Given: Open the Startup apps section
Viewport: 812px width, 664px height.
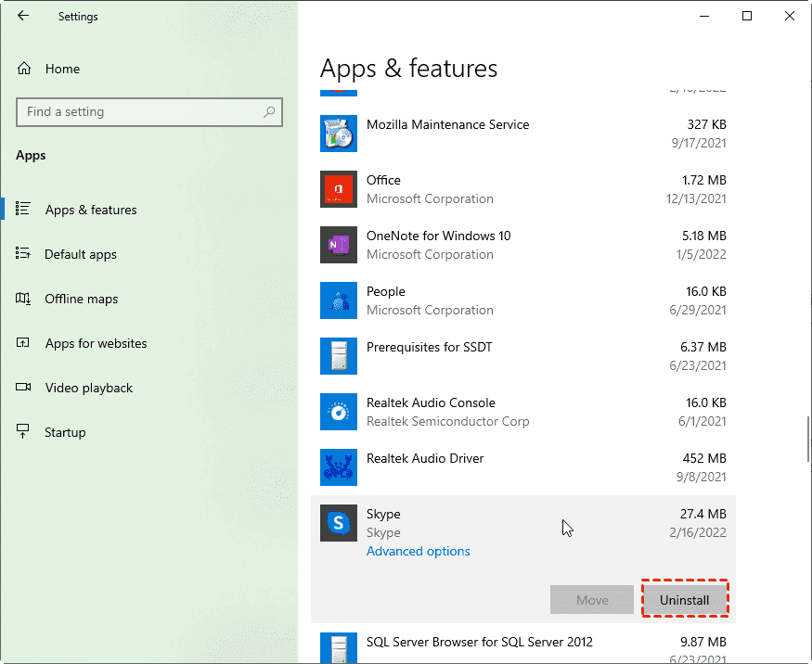Looking at the screenshot, I should tap(65, 432).
